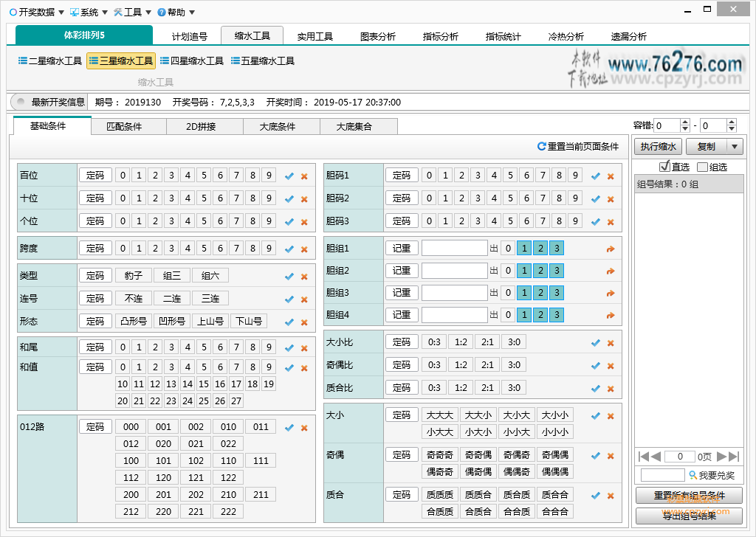
Task: Expand the 复制 button dropdown arrow
Action: (735, 146)
